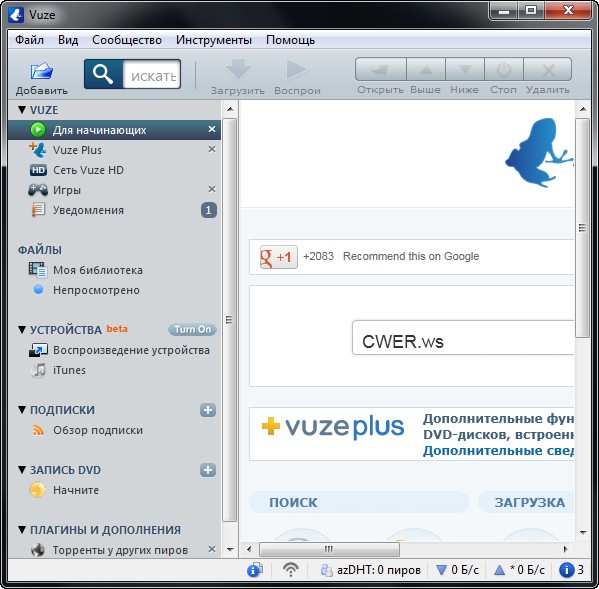
Task: Click the Google +1 button icon
Action: [x=278, y=257]
